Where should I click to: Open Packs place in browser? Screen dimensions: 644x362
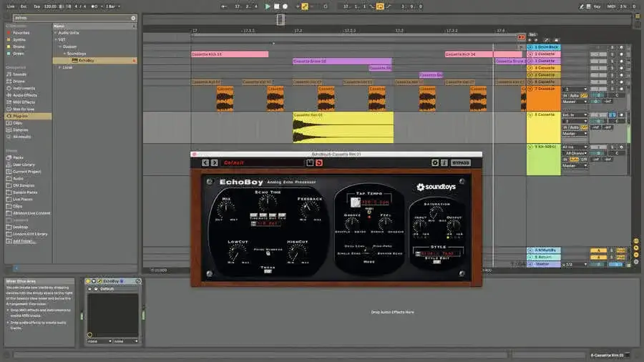point(18,157)
